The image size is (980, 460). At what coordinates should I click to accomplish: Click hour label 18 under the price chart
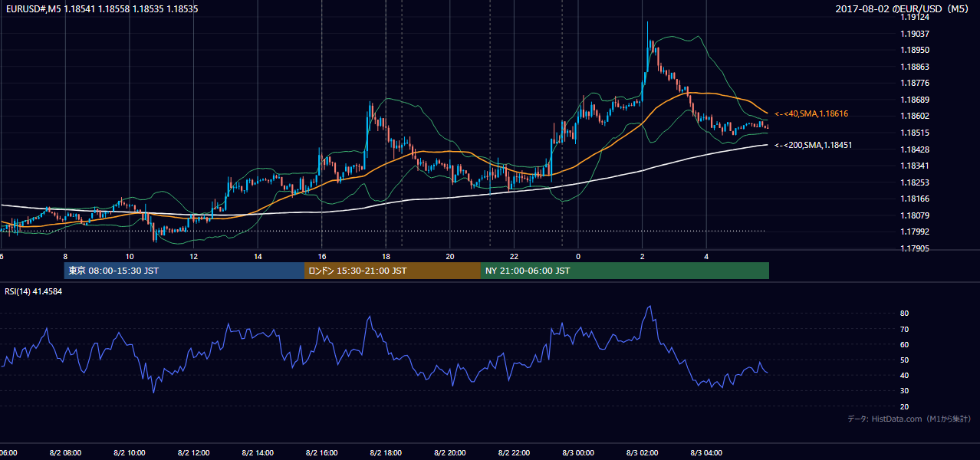click(x=386, y=256)
